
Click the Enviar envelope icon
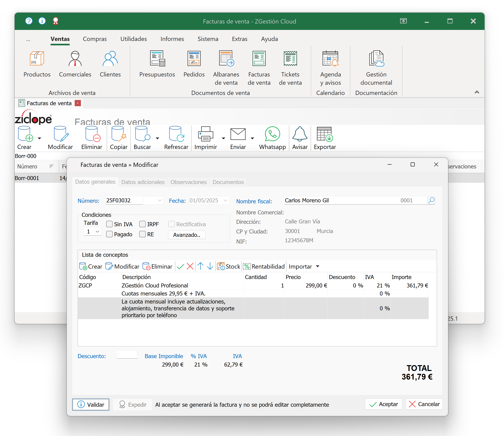[x=238, y=138]
